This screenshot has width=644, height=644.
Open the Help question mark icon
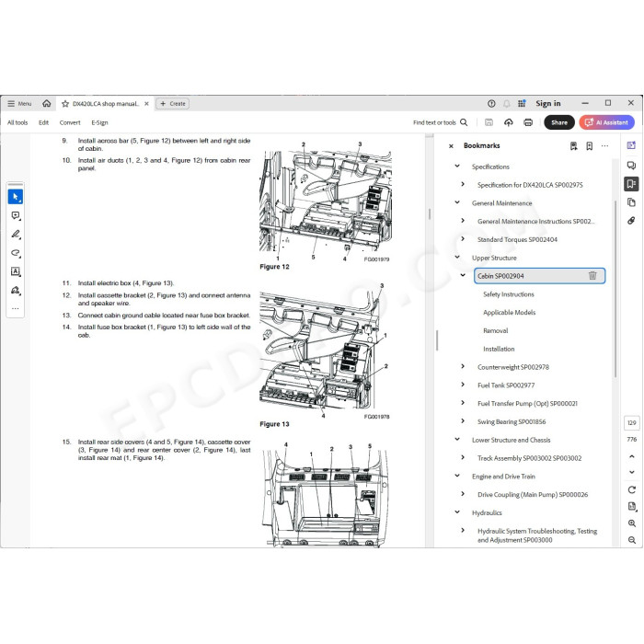pos(491,103)
